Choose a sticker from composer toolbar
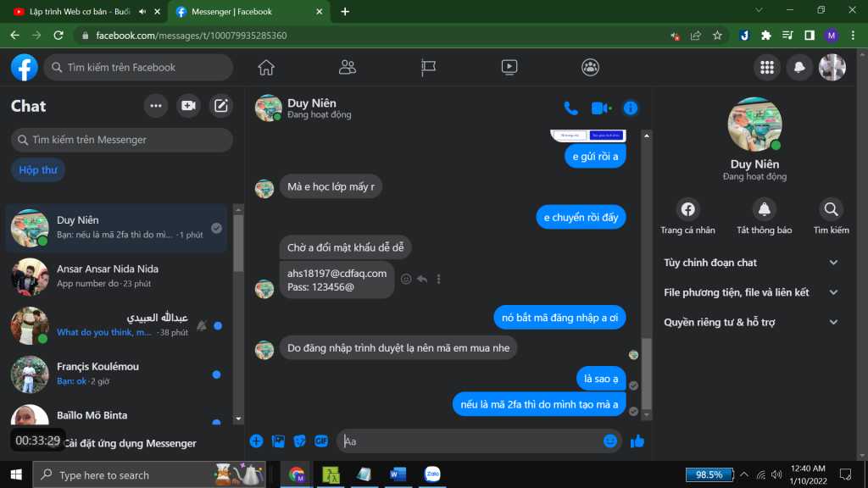The height and width of the screenshot is (488, 868). 300,441
